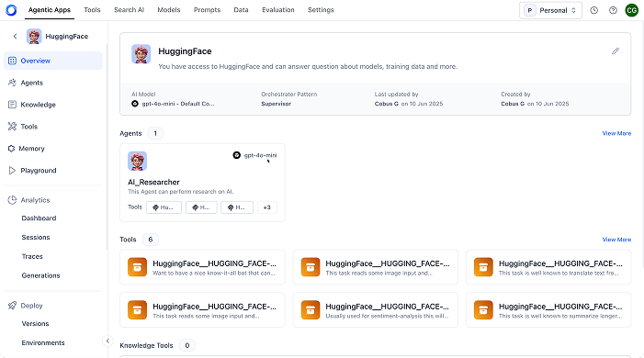This screenshot has width=644, height=358.
Task: Click the Memory chip icon
Action: click(x=11, y=149)
